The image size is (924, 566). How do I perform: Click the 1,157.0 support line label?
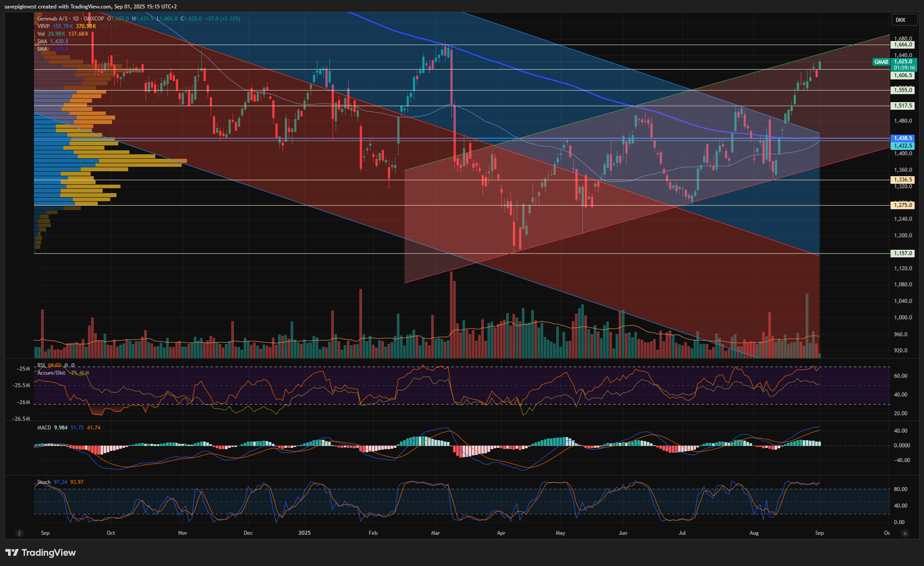(902, 253)
